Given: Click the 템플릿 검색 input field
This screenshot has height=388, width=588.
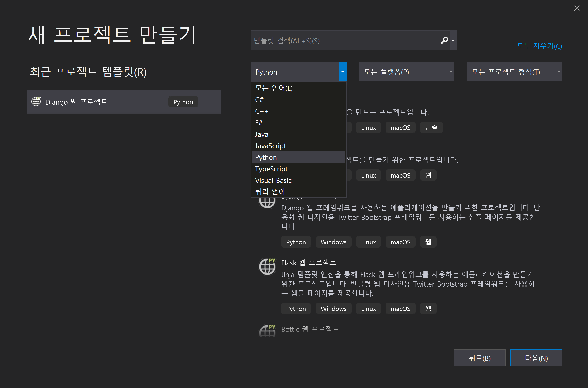Looking at the screenshot, I should coord(344,41).
